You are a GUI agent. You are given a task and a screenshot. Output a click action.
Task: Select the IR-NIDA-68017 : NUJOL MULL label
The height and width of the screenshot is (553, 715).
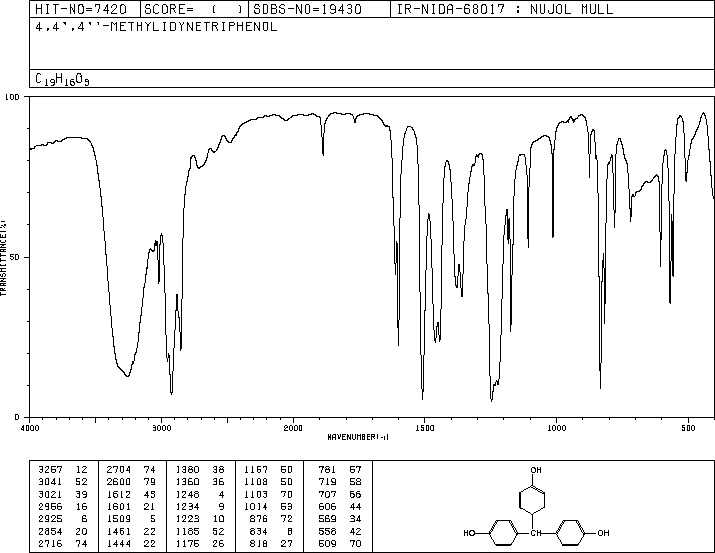click(505, 9)
